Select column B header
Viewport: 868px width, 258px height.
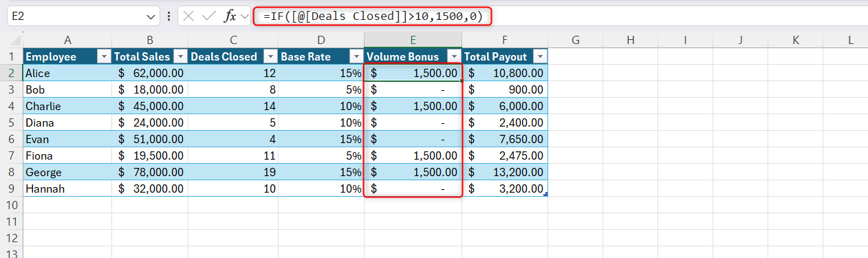(150, 41)
